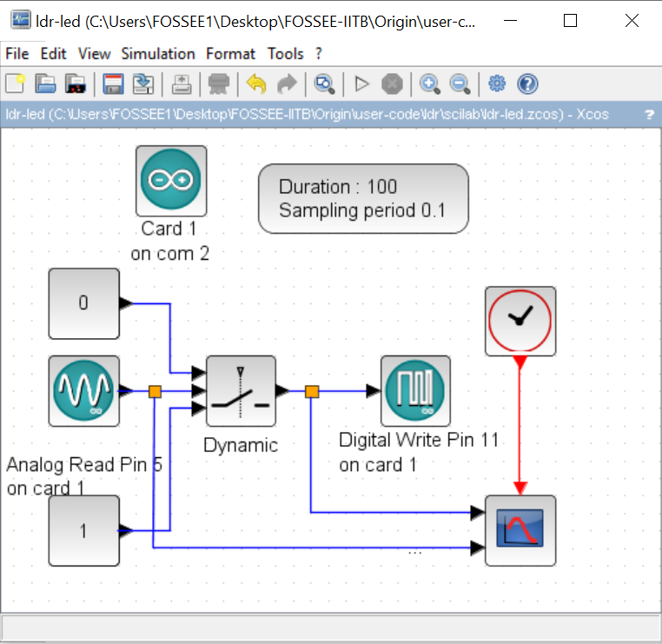This screenshot has width=662, height=644.
Task: Click the Open file folder icon
Action: tap(45, 83)
